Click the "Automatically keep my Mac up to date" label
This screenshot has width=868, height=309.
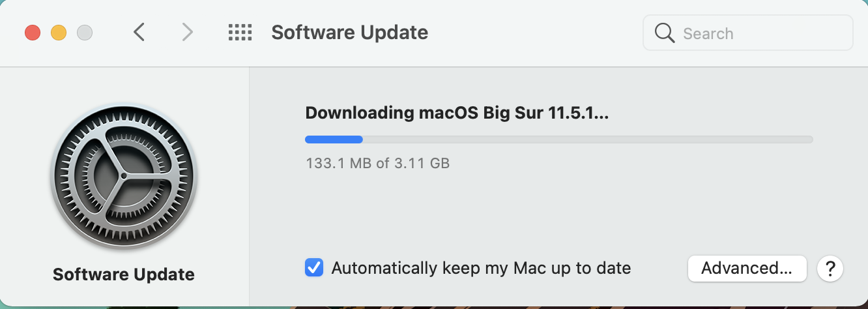click(x=481, y=268)
